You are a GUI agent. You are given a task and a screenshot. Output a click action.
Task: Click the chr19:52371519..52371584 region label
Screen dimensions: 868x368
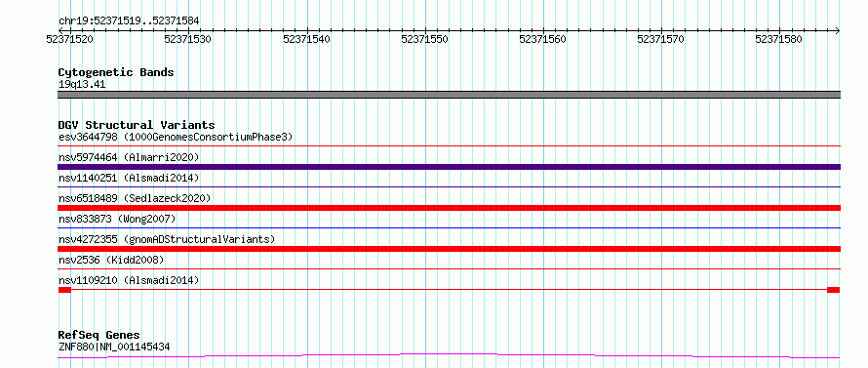(129, 21)
